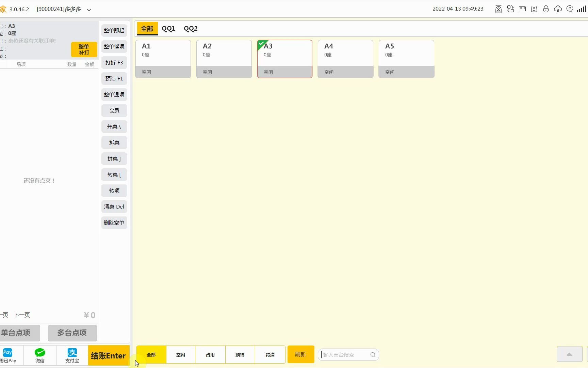Image resolution: width=588 pixels, height=368 pixels.
Task: Click the lock screen padlock icon
Action: click(546, 9)
